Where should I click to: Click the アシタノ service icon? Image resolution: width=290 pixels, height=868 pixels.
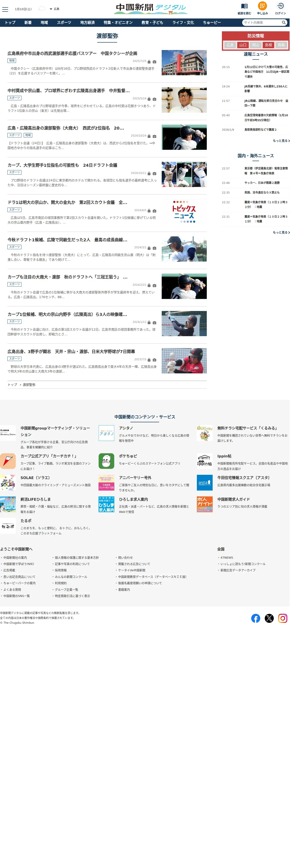point(106,433)
